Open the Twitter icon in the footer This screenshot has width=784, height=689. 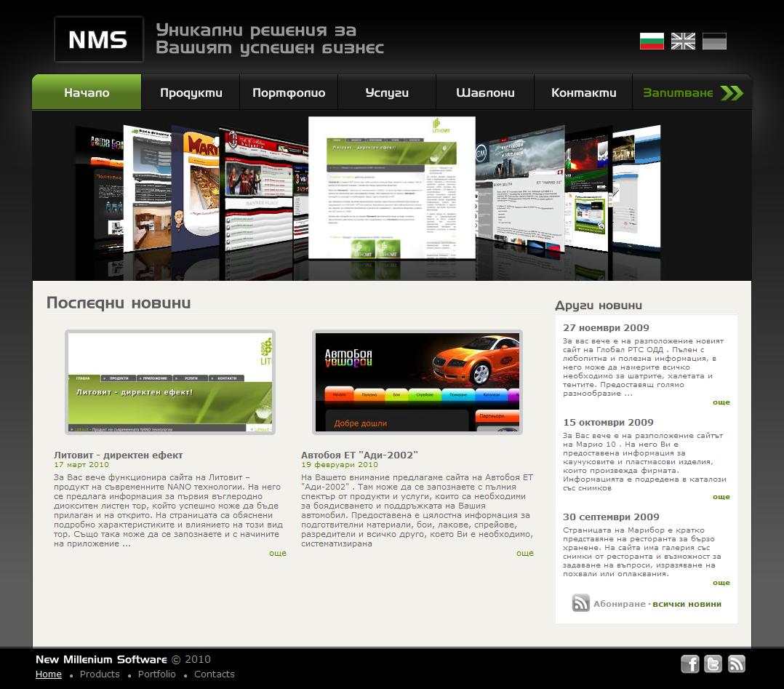[x=713, y=664]
